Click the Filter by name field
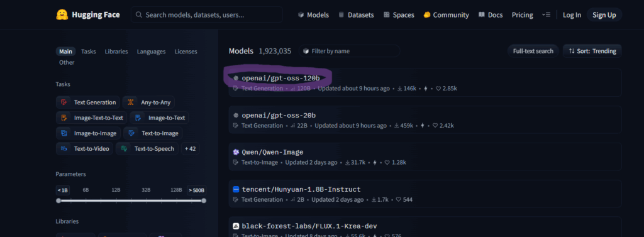Image resolution: width=644 pixels, height=237 pixels. click(x=349, y=51)
